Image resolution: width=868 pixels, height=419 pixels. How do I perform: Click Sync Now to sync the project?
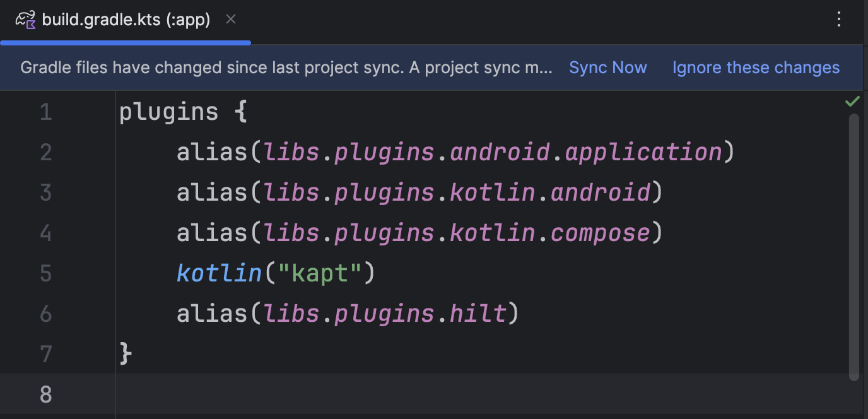point(607,68)
